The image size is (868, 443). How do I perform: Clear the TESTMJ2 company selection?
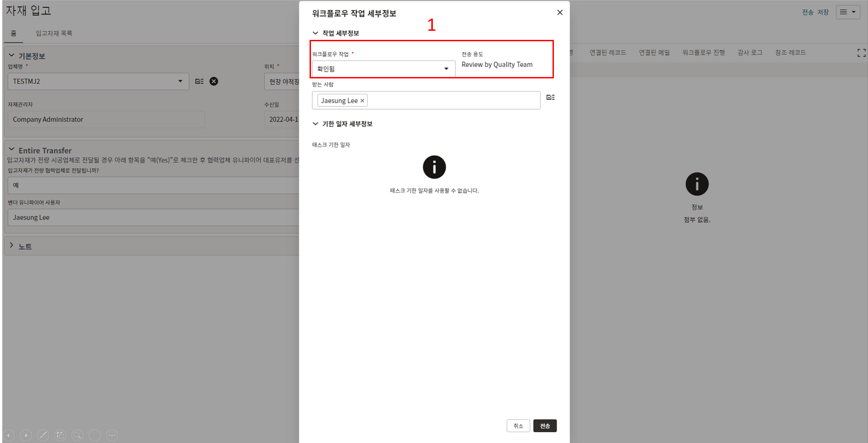click(x=213, y=82)
